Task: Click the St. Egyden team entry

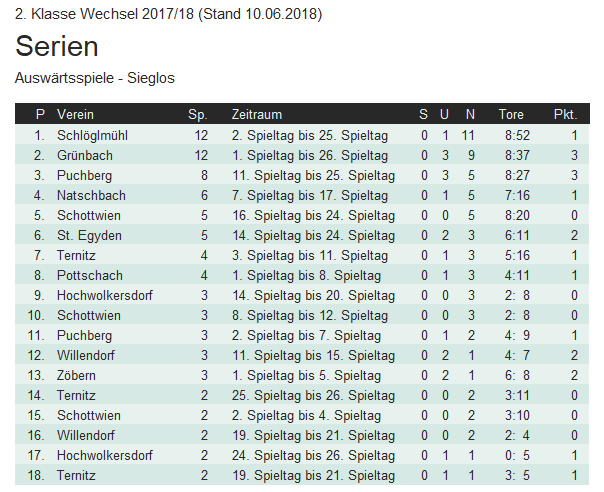Action: pos(89,235)
